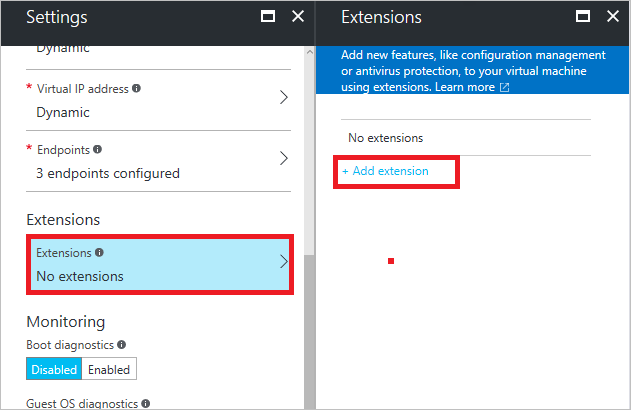
Task: Set Boot diagnostics to Disabled
Action: (54, 369)
